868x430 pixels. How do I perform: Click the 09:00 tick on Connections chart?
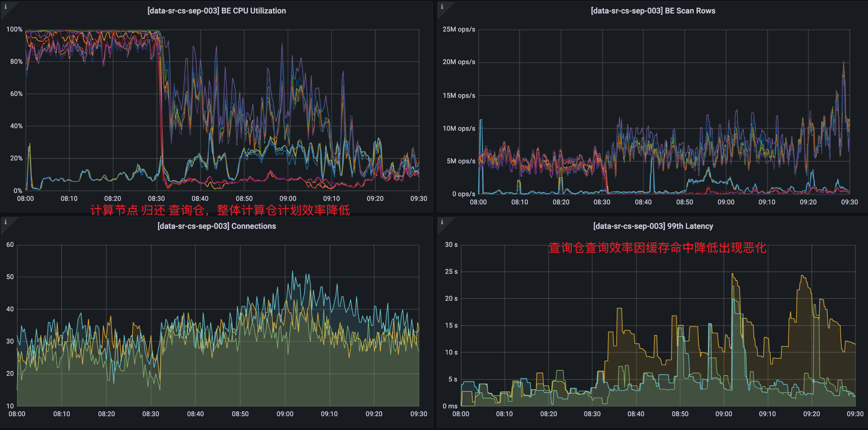pos(285,414)
